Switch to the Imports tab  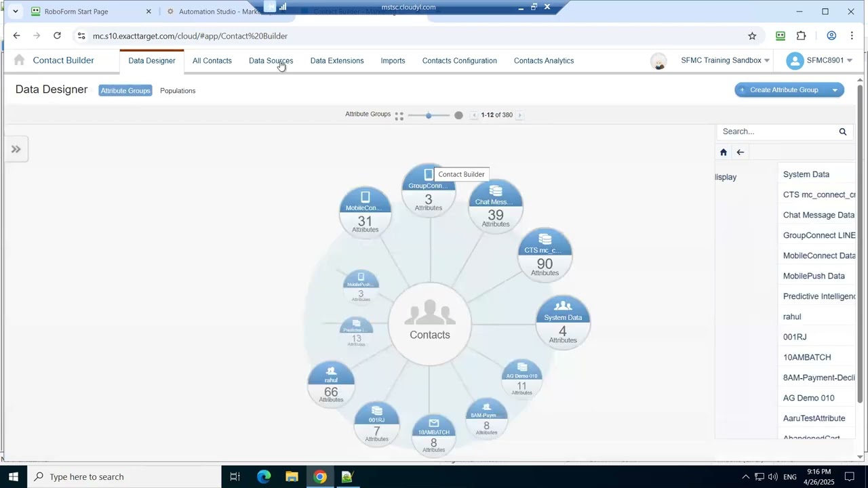click(x=393, y=61)
